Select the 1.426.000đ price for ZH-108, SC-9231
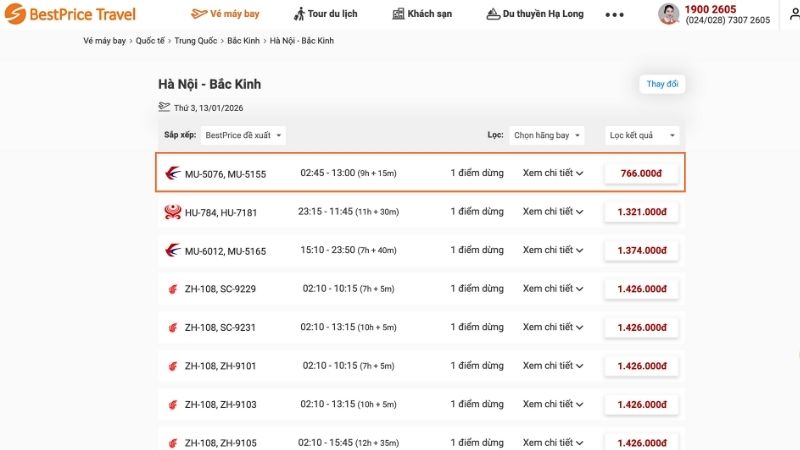800x450 pixels. (x=641, y=328)
